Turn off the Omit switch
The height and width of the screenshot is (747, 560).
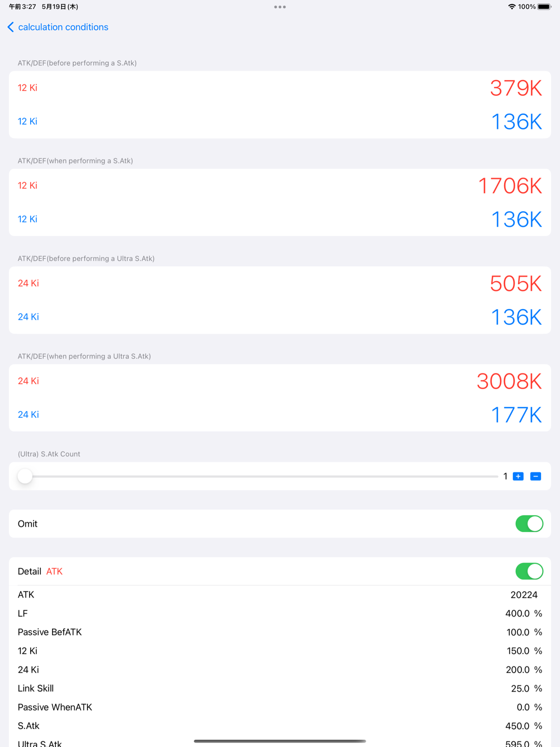pyautogui.click(x=529, y=524)
